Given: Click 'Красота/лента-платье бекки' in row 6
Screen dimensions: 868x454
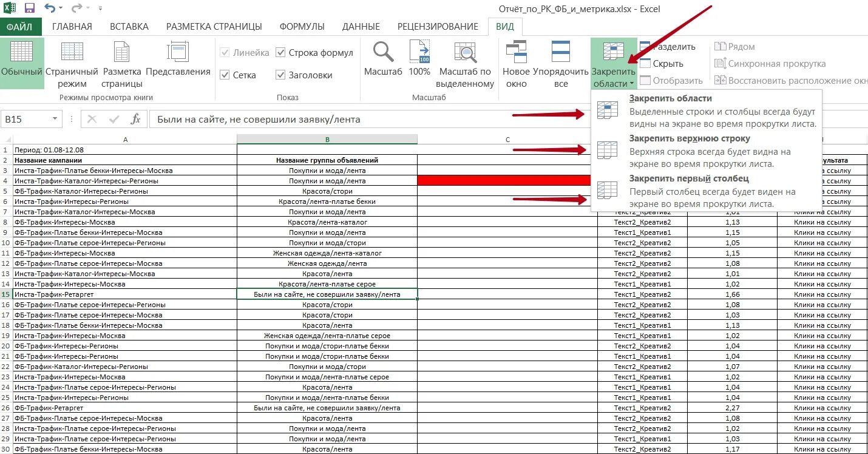Looking at the screenshot, I should pyautogui.click(x=327, y=202).
